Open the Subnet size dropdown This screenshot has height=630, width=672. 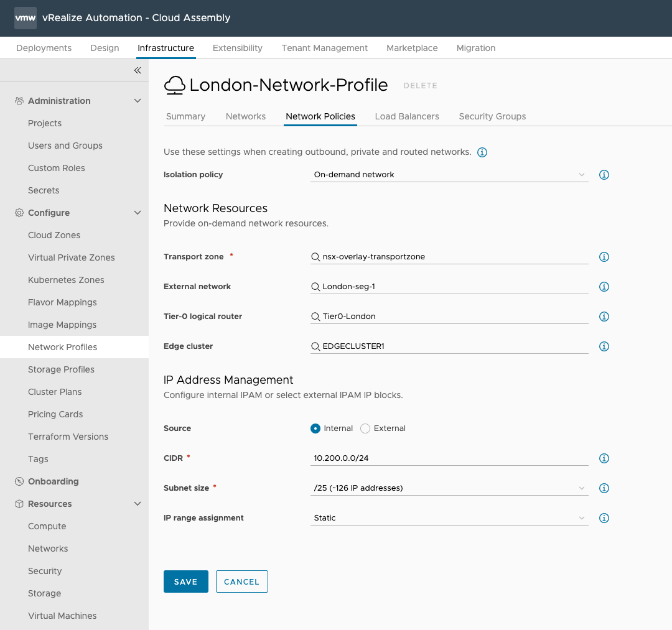pos(449,488)
